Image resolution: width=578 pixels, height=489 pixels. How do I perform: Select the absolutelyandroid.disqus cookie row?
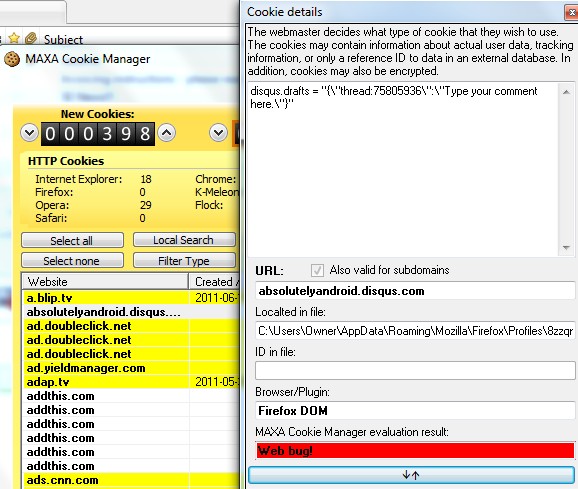[x=131, y=312]
